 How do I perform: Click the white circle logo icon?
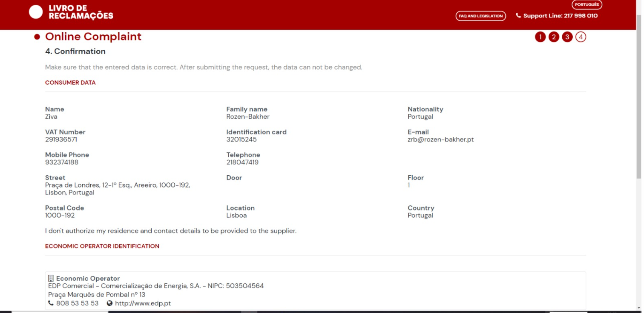point(36,12)
